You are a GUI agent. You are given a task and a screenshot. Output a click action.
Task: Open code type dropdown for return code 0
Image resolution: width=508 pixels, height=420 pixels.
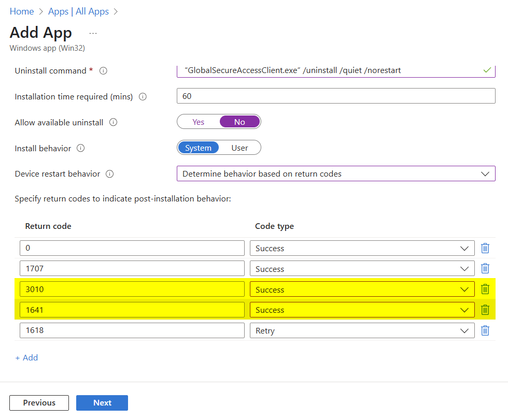tap(362, 248)
